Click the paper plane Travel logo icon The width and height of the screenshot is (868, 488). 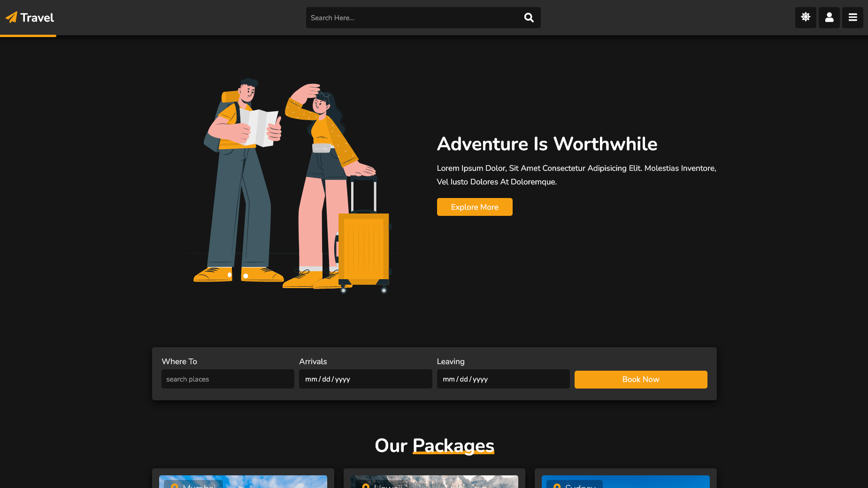tap(11, 17)
